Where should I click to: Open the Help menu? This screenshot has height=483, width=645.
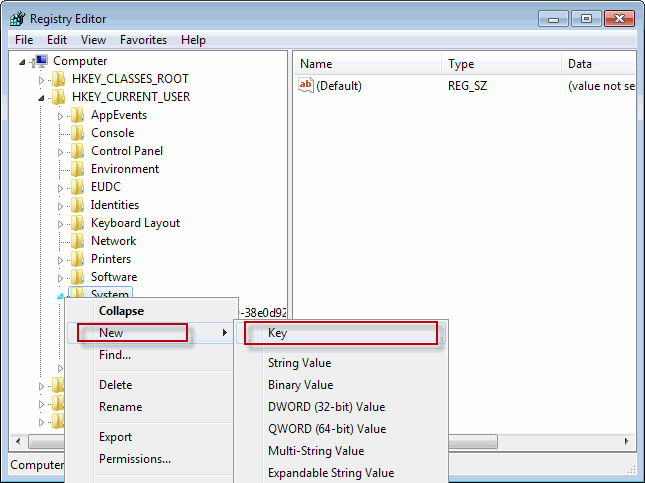pos(193,40)
